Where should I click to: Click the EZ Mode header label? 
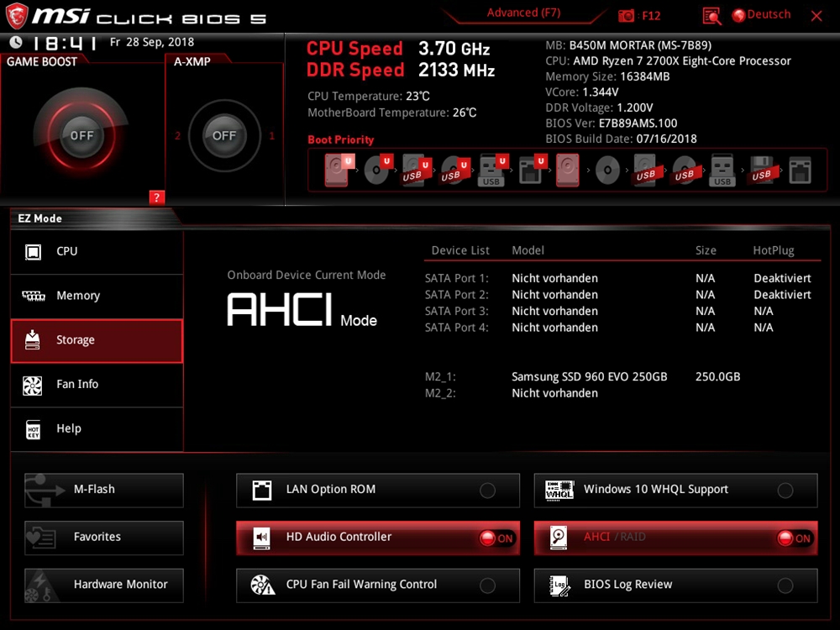point(40,218)
